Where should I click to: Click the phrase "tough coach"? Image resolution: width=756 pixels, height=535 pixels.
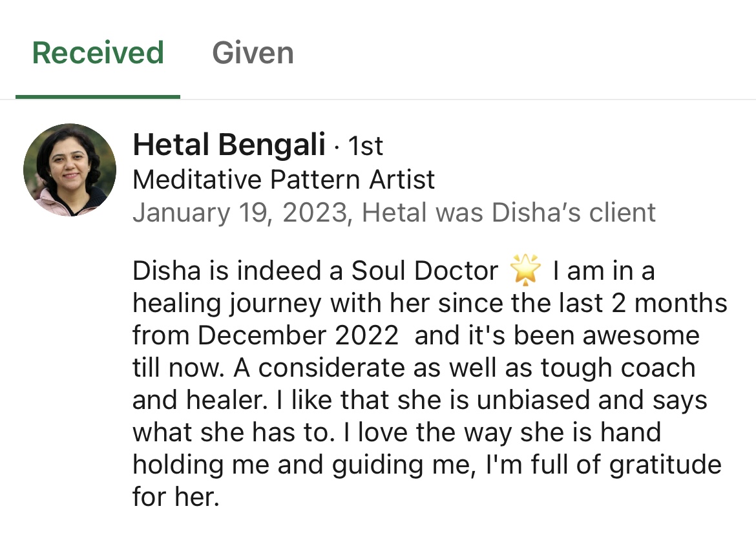618,369
